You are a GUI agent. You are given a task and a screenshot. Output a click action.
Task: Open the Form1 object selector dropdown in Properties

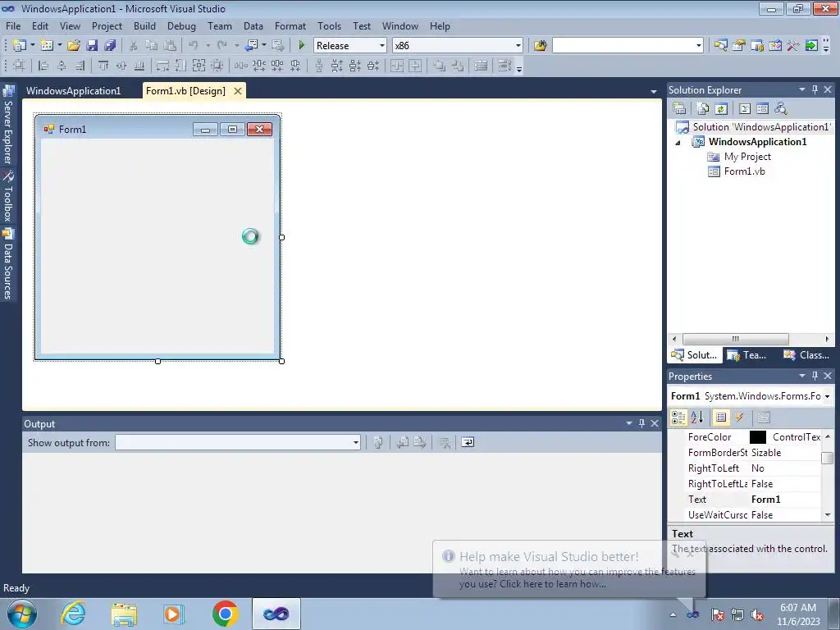(827, 396)
